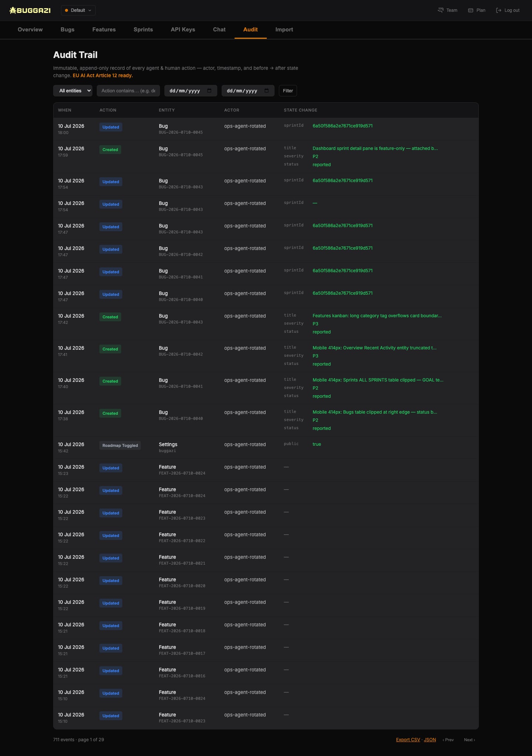Screen dimensions: 532x756
Task: Click FEAT-2026-0710-0020 entity ID
Action: pyautogui.click(x=182, y=586)
